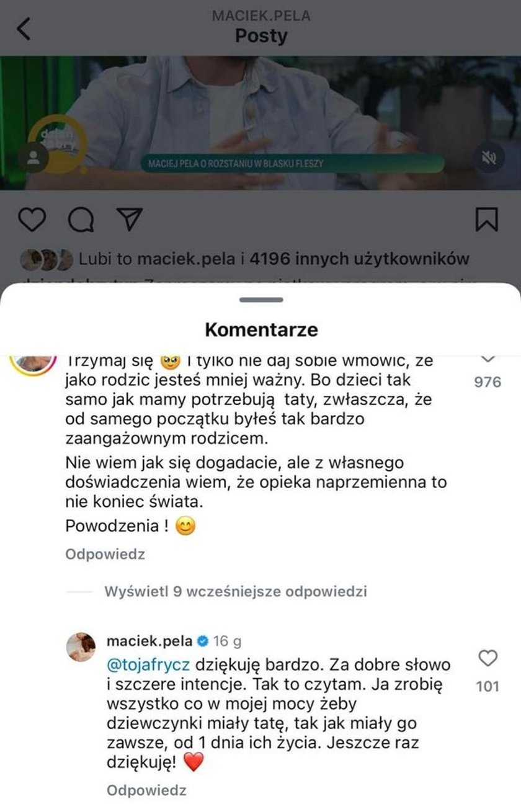Save the post with the bookmark icon

[488, 221]
